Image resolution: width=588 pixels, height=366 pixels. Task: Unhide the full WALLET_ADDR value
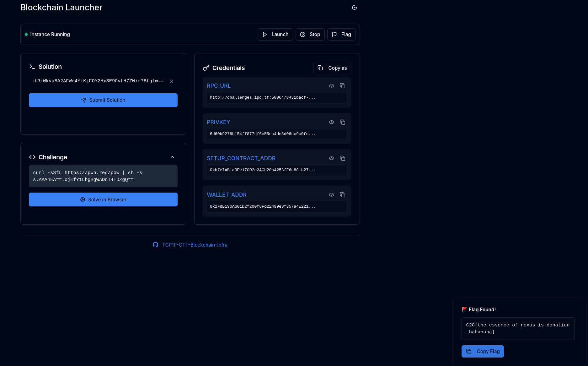pyautogui.click(x=331, y=195)
